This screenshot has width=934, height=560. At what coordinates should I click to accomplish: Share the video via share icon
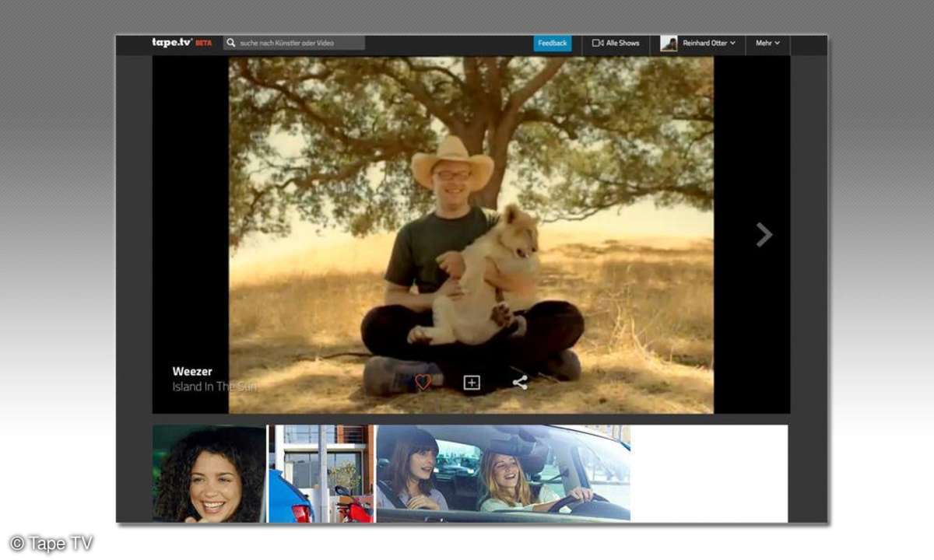coord(520,382)
